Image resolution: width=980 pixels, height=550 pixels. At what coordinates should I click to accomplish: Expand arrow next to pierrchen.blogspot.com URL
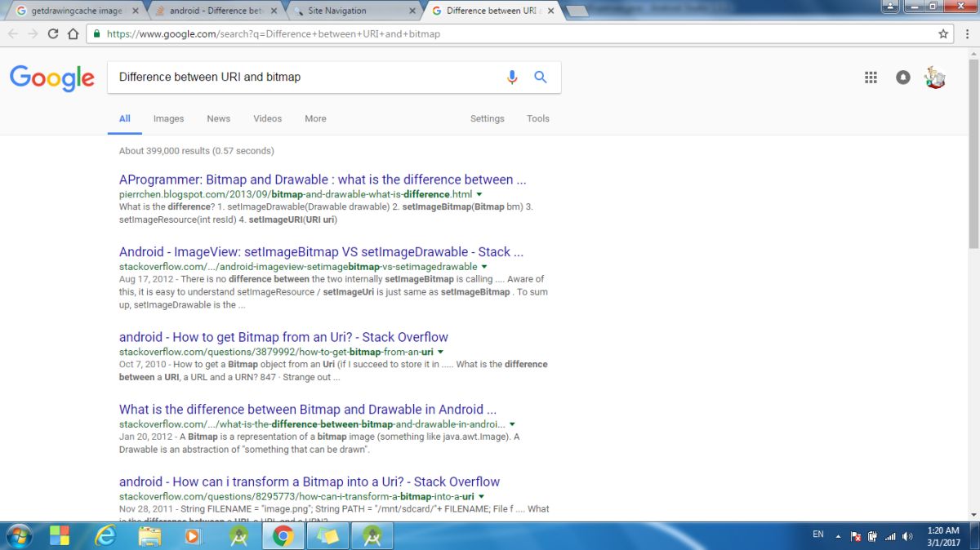[479, 195]
